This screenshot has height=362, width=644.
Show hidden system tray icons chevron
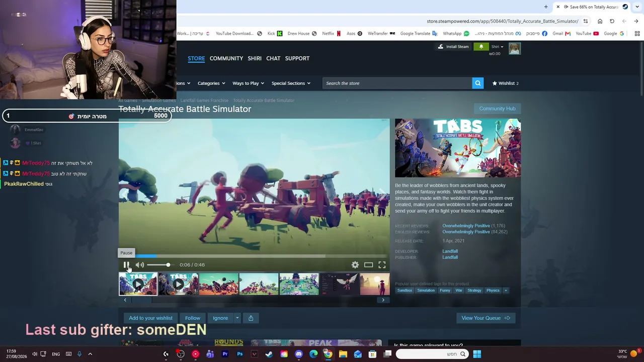90,354
